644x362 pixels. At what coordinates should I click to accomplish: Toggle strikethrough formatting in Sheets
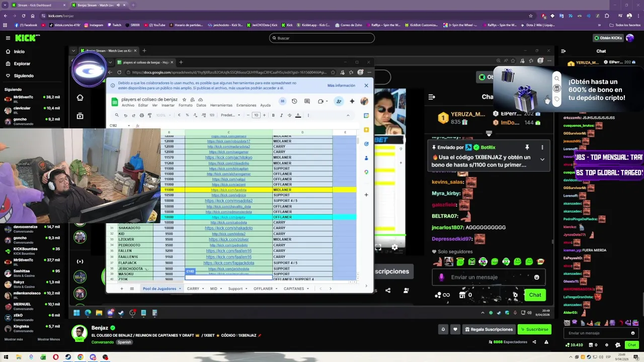point(290,115)
